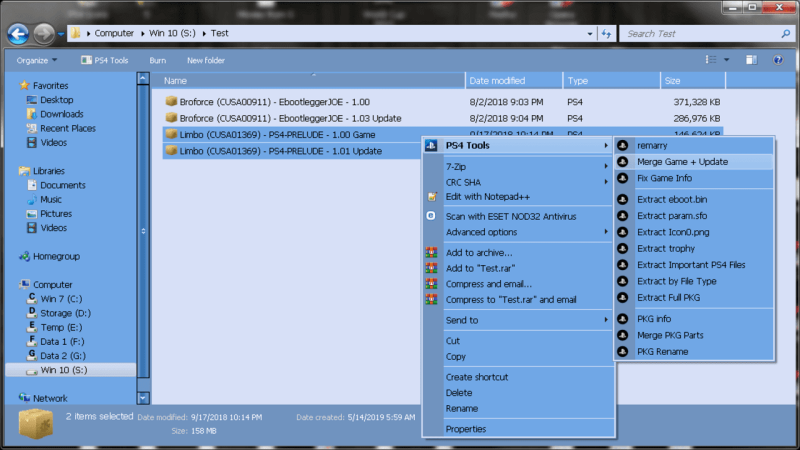Click icon next to Extract by File Type
This screenshot has height=450, width=800.
622,281
